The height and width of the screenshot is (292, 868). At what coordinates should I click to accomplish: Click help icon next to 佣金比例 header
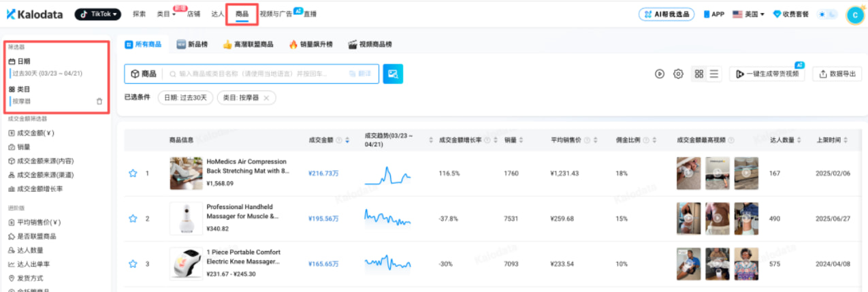coord(645,140)
